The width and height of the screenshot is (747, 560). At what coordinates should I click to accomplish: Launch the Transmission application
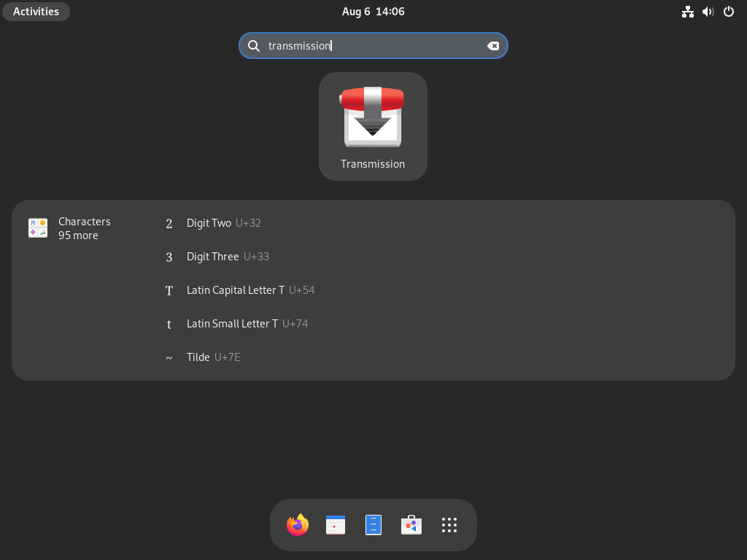click(373, 117)
